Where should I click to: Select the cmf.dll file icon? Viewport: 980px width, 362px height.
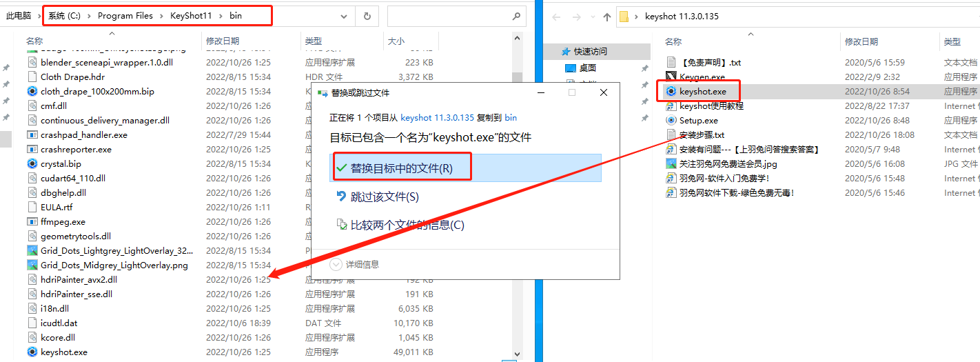click(32, 105)
